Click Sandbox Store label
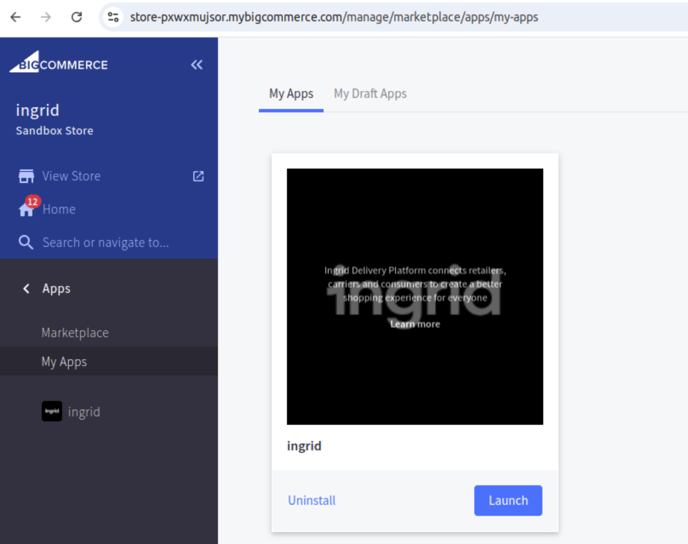The width and height of the screenshot is (688, 544). [x=54, y=131]
